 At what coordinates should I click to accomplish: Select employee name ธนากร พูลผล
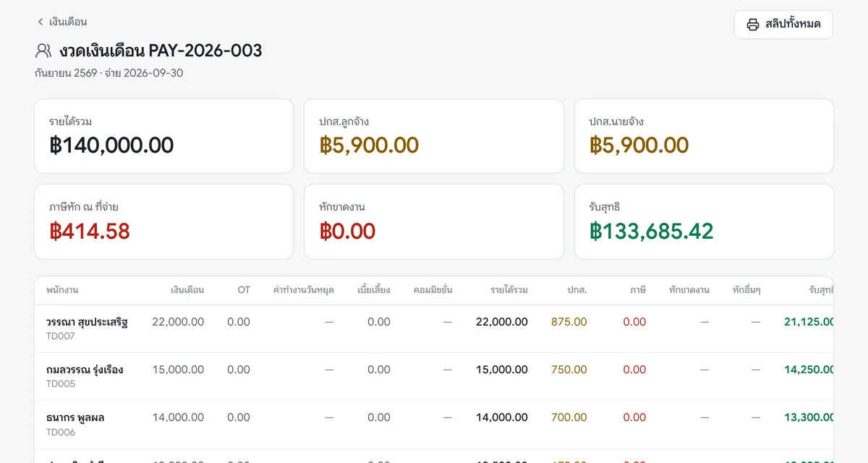click(x=75, y=417)
